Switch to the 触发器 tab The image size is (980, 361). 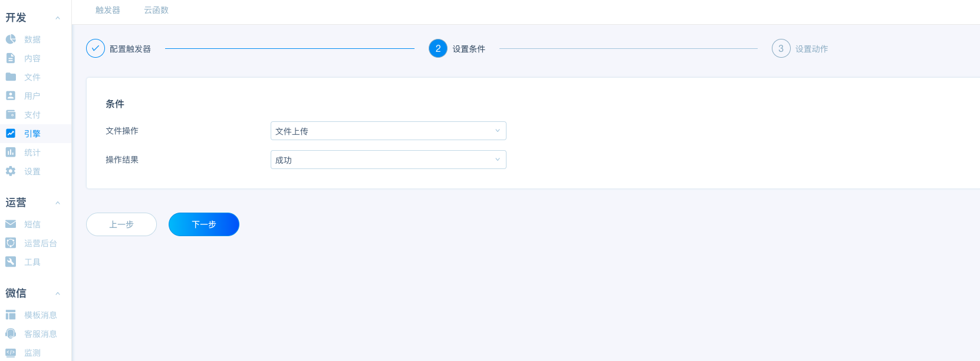(x=108, y=10)
